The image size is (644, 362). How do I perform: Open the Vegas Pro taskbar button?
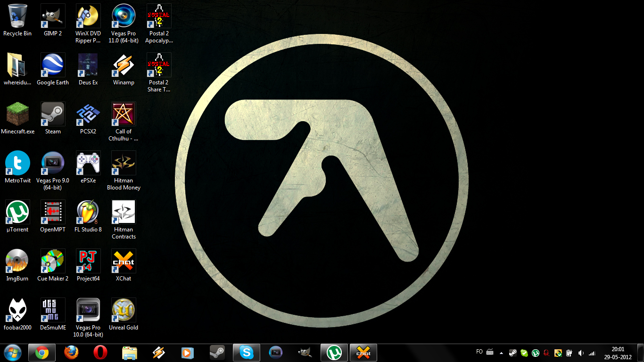(276, 353)
